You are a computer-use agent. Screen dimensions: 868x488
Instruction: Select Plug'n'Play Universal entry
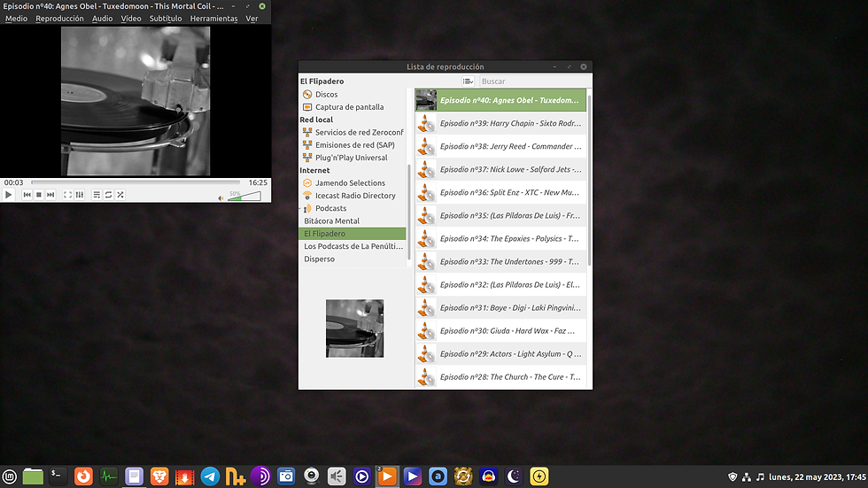tap(353, 158)
